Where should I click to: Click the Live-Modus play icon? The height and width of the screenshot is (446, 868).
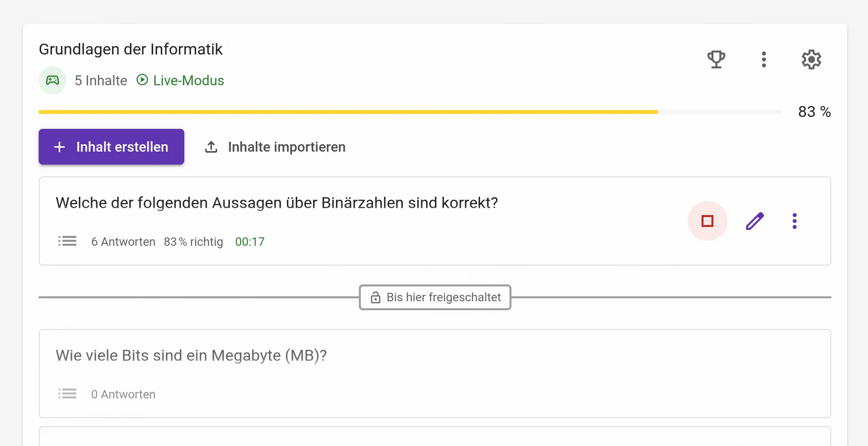point(142,80)
